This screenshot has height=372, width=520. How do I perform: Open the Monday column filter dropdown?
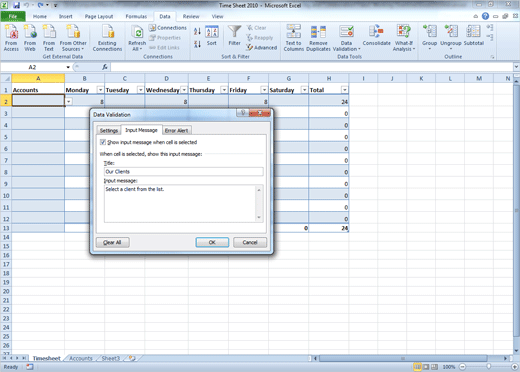coord(100,90)
